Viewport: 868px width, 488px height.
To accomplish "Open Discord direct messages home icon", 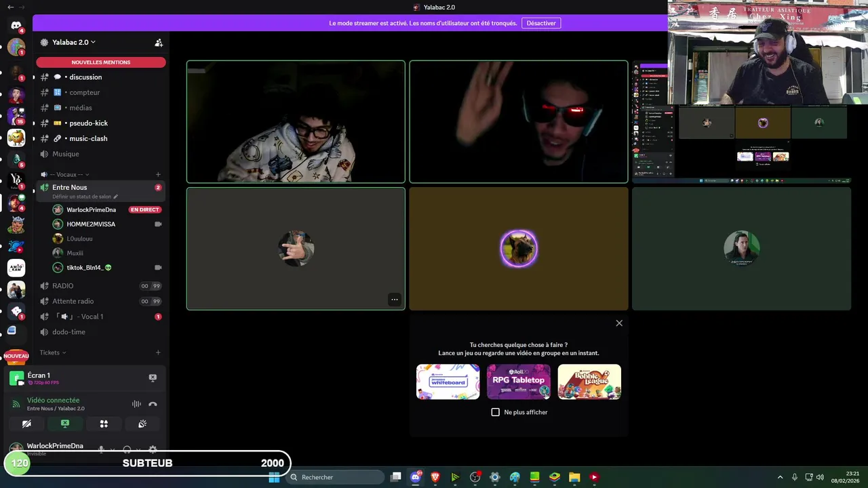I will (16, 26).
